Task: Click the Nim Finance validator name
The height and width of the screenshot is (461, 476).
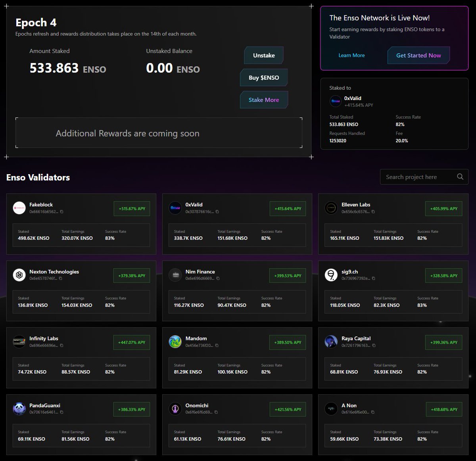Action: 200,272
